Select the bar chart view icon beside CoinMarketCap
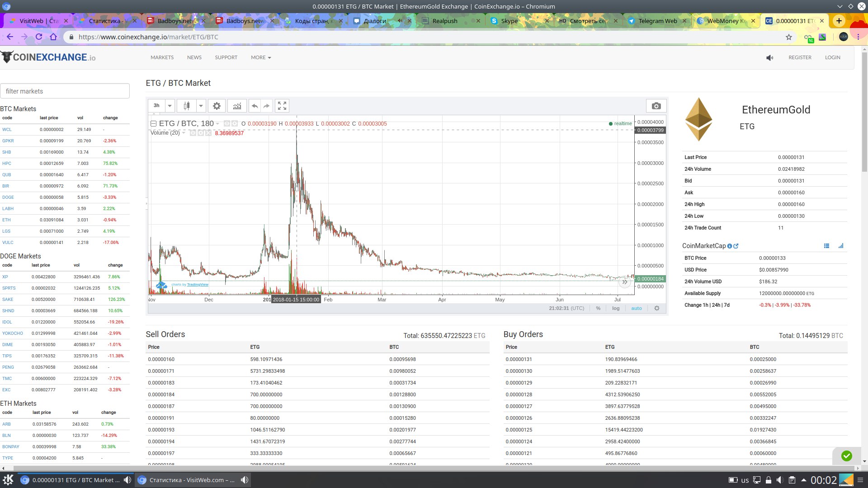Image resolution: width=868 pixels, height=488 pixels. coord(841,246)
